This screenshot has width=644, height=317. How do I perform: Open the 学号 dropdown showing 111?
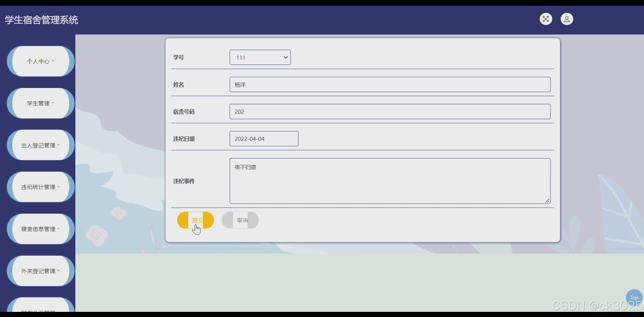click(260, 58)
